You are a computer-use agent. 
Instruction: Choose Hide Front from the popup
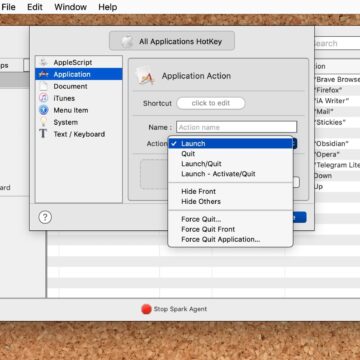coord(230,191)
